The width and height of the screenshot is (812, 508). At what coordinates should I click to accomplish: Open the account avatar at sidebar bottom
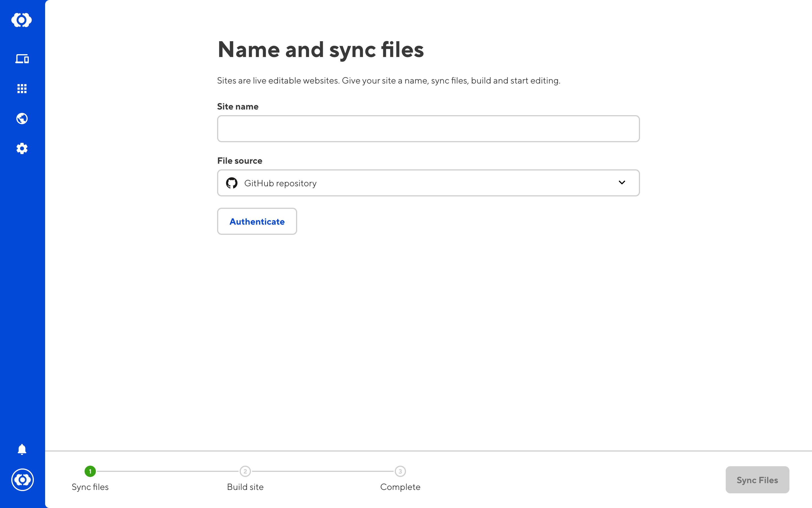(x=22, y=480)
